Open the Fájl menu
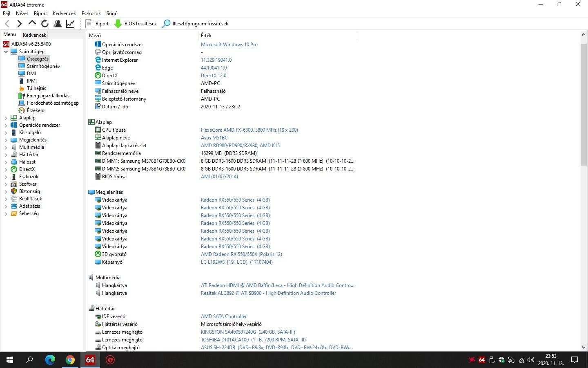 tap(7, 13)
